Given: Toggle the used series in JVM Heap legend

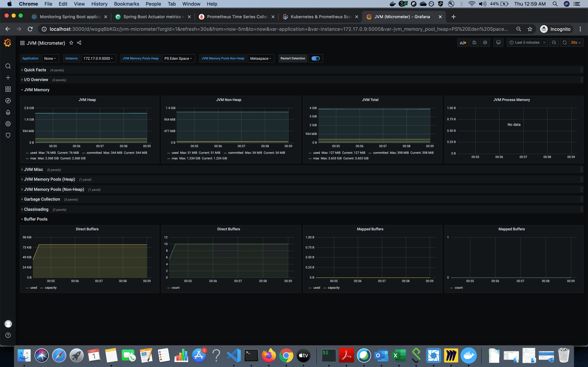Looking at the screenshot, I should 34,153.
